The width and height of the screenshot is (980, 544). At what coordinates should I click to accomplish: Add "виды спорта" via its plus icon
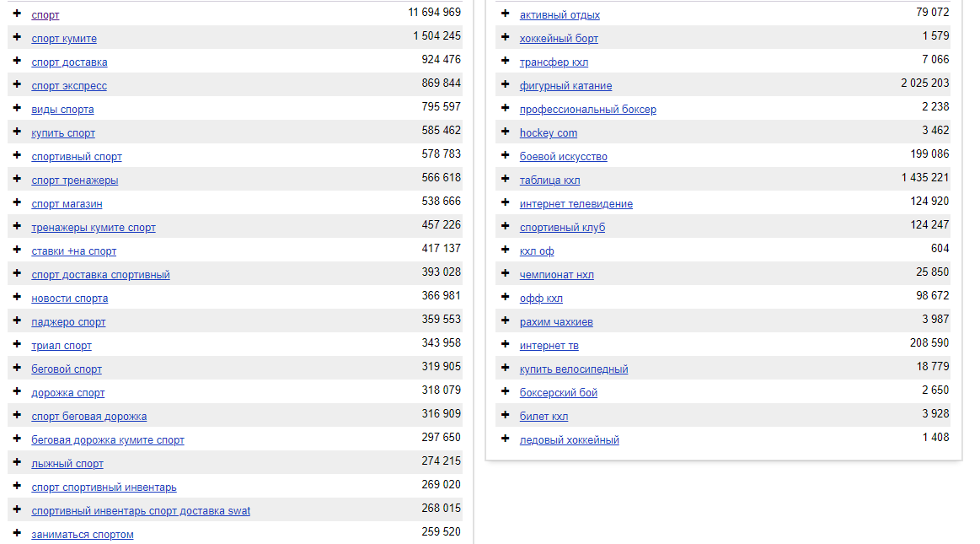(x=17, y=108)
